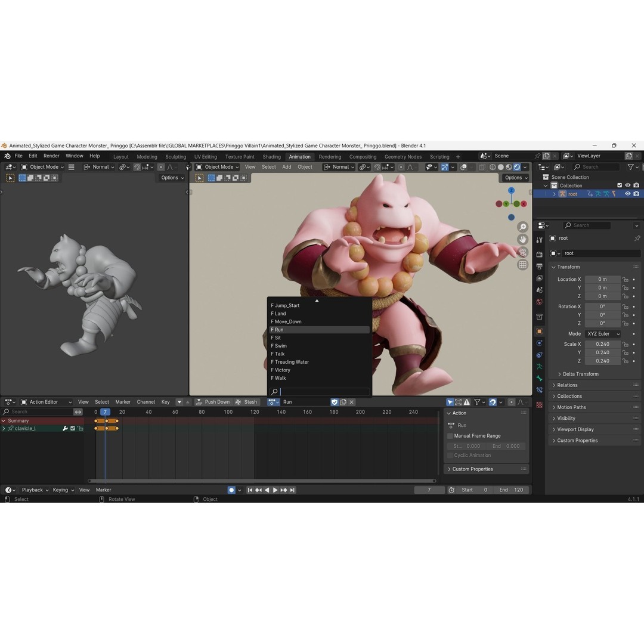Select F Victory action from list
This screenshot has height=644, width=644.
coord(319,370)
